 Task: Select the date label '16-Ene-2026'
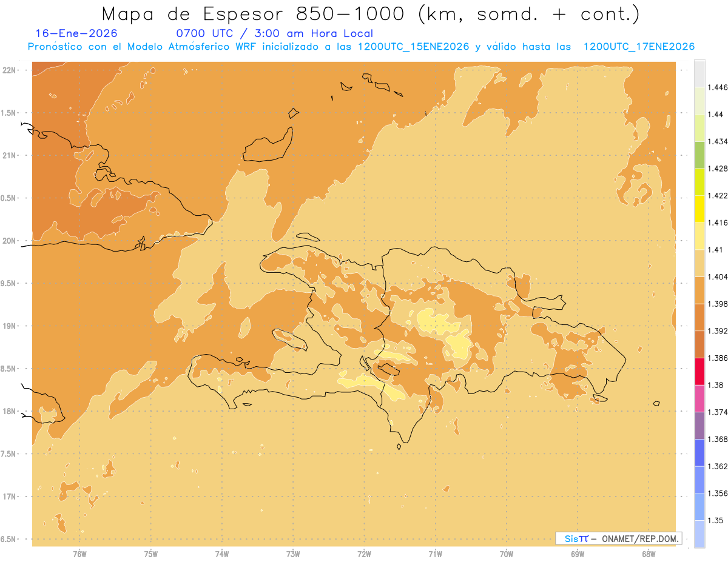(x=76, y=33)
